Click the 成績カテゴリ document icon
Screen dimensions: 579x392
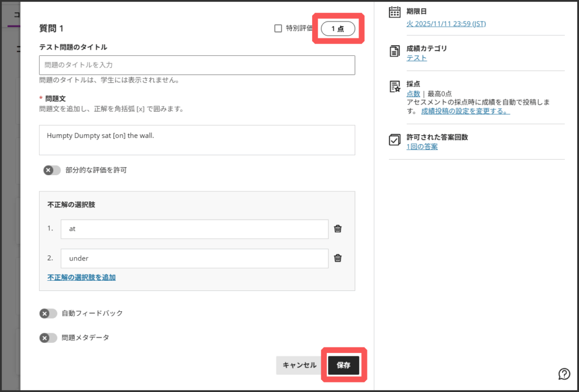point(395,52)
